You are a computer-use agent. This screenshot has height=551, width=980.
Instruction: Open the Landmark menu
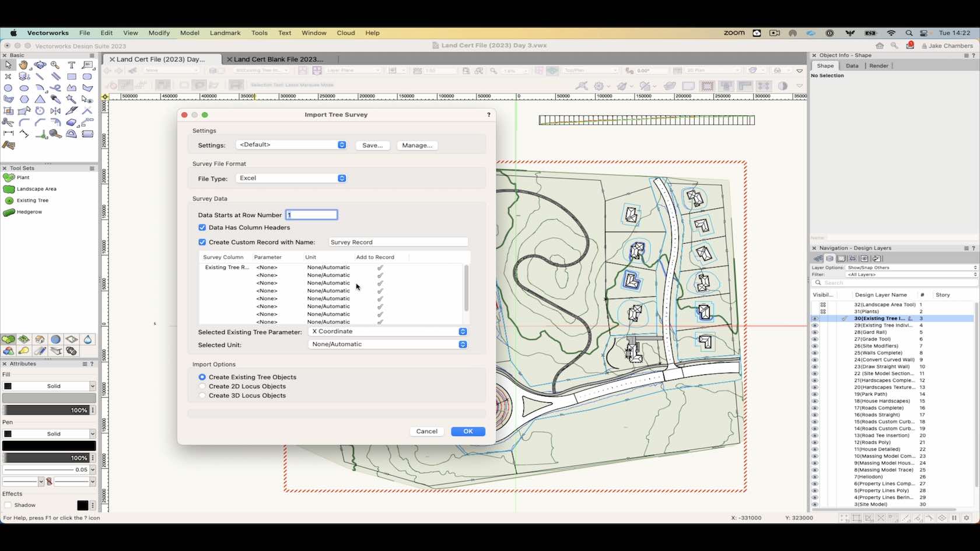click(225, 33)
